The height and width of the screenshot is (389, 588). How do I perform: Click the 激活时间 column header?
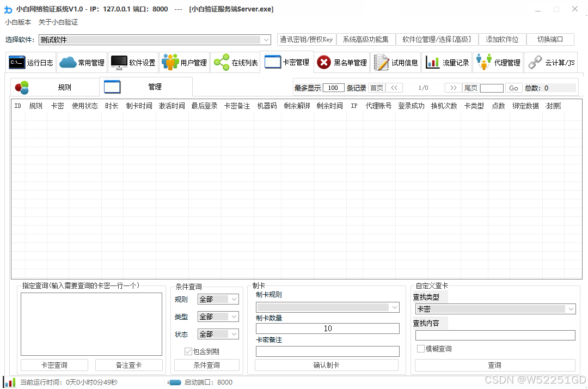pyautogui.click(x=171, y=106)
